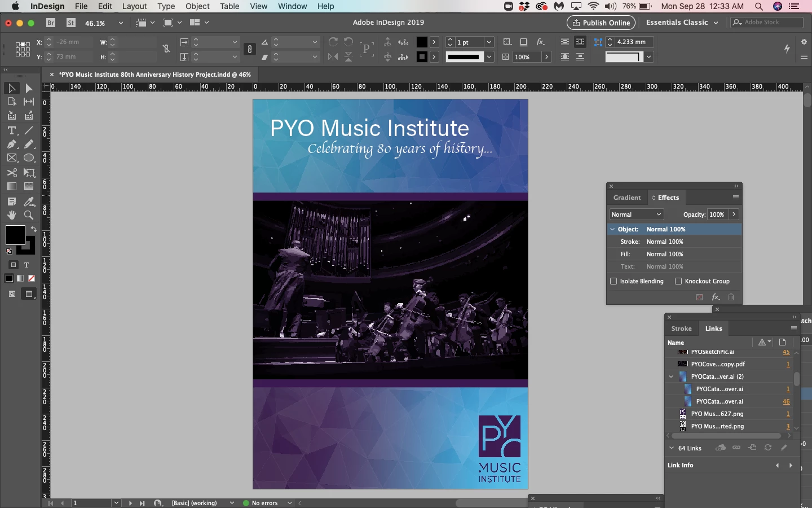812x508 pixels.
Task: Toggle Formatting Affects Text button
Action: tap(27, 265)
